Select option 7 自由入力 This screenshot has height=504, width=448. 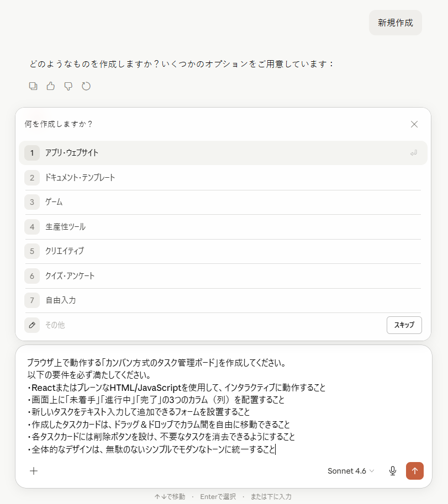pos(223,300)
